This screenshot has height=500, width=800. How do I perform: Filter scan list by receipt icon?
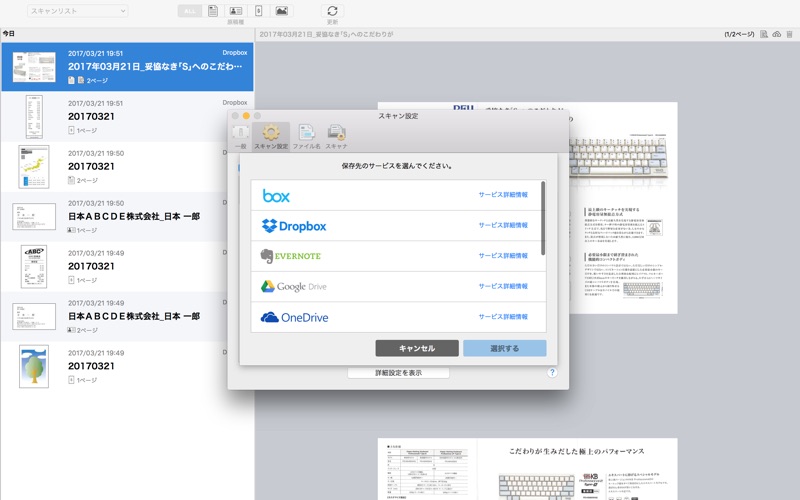(x=259, y=11)
